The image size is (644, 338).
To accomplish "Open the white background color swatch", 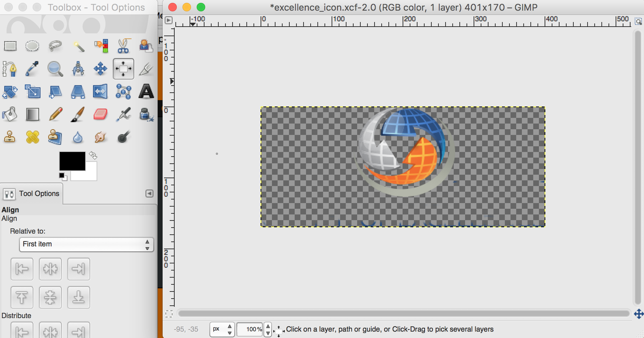I will 89,175.
